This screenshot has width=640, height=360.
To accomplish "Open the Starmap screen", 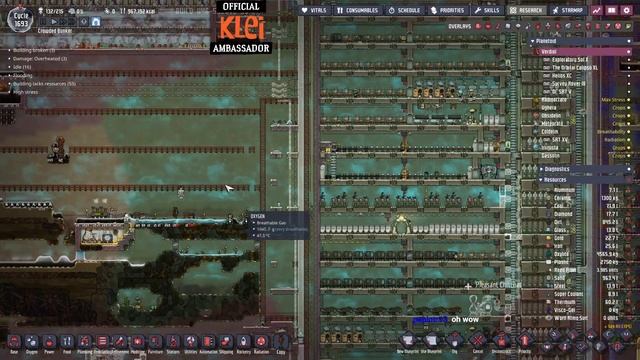I will 568,10.
